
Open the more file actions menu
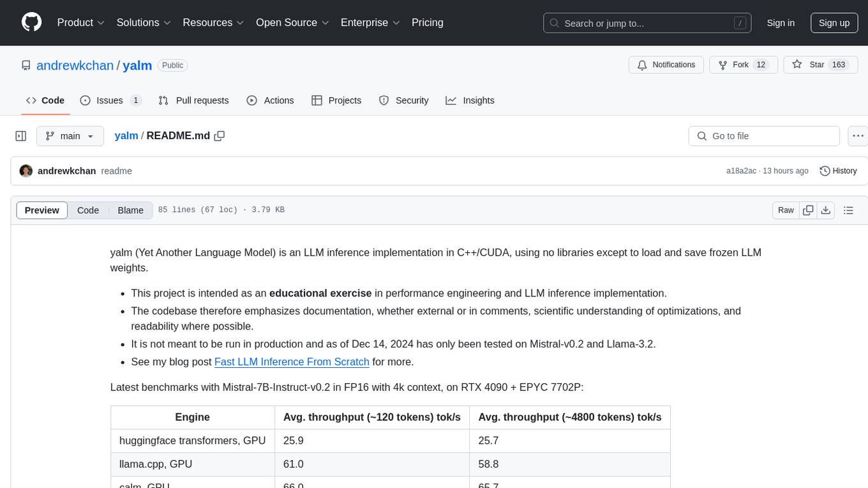pyautogui.click(x=858, y=136)
